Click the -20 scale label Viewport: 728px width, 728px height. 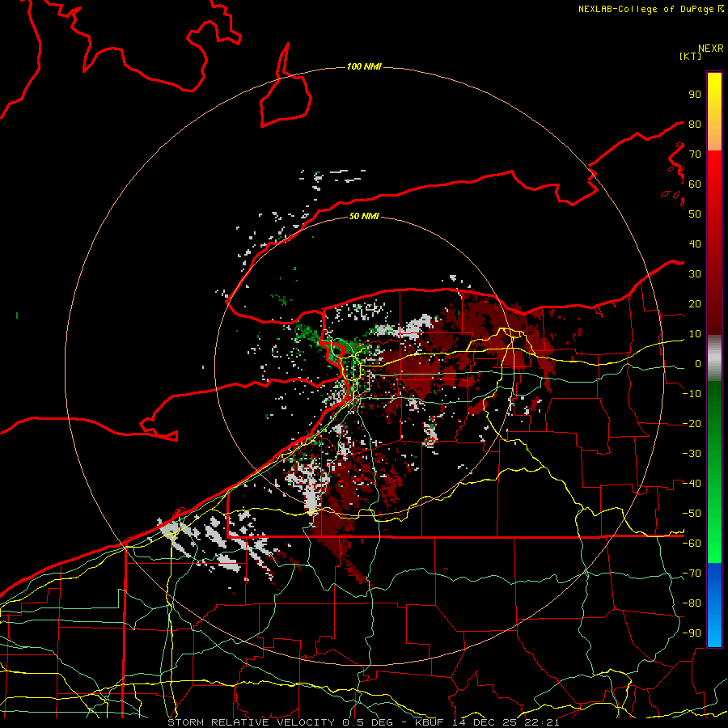coord(692,423)
